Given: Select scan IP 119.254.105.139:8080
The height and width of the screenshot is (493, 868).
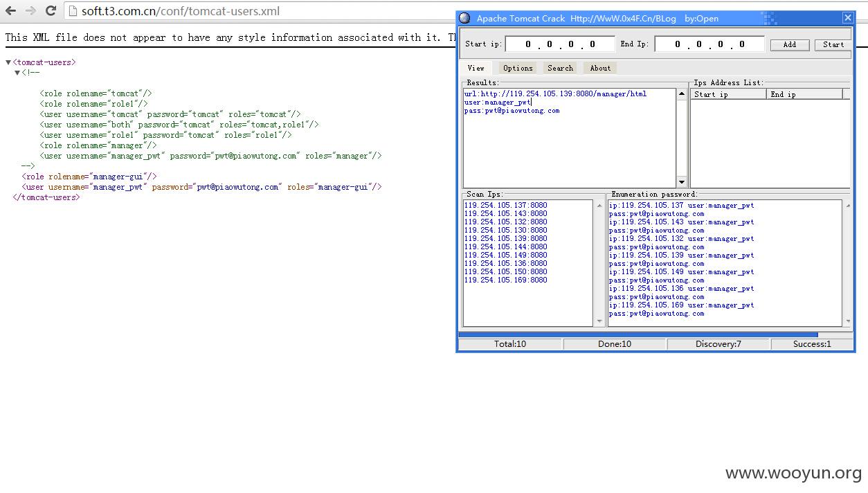Looking at the screenshot, I should (x=505, y=239).
